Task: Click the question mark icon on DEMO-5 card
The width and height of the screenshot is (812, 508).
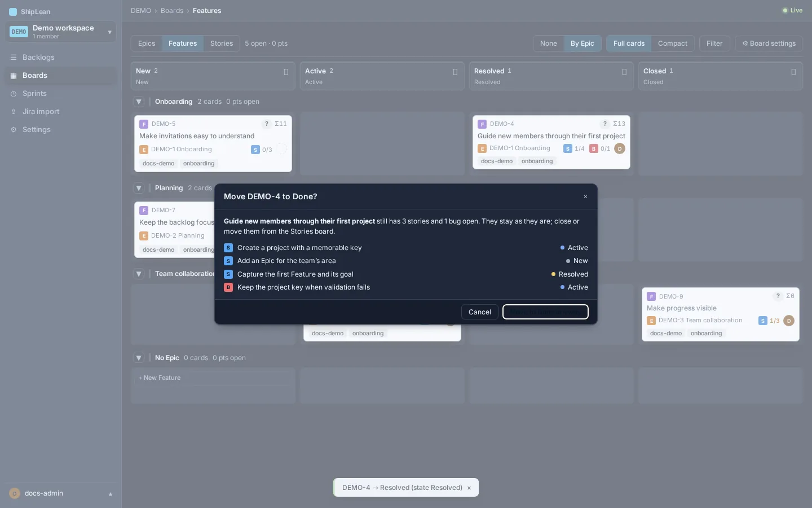Action: point(267,124)
